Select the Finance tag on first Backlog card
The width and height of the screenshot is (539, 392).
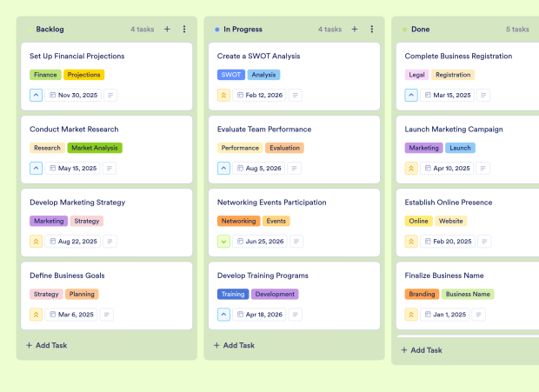(45, 75)
